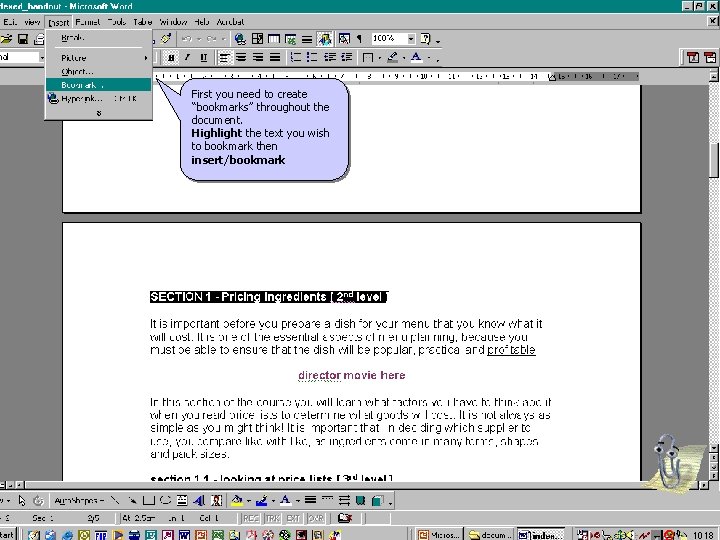Open the style name dropdown arrow
Viewport: 720px width, 540px height.
coord(42,58)
